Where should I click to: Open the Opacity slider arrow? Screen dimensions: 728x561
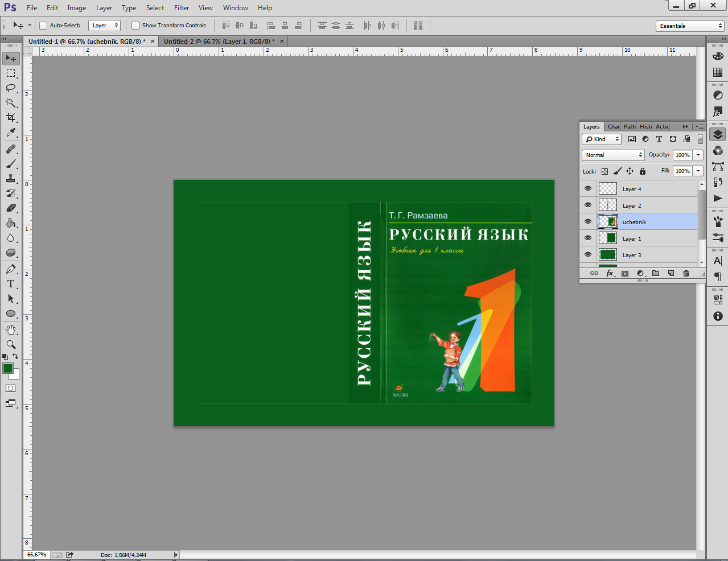pyautogui.click(x=698, y=155)
